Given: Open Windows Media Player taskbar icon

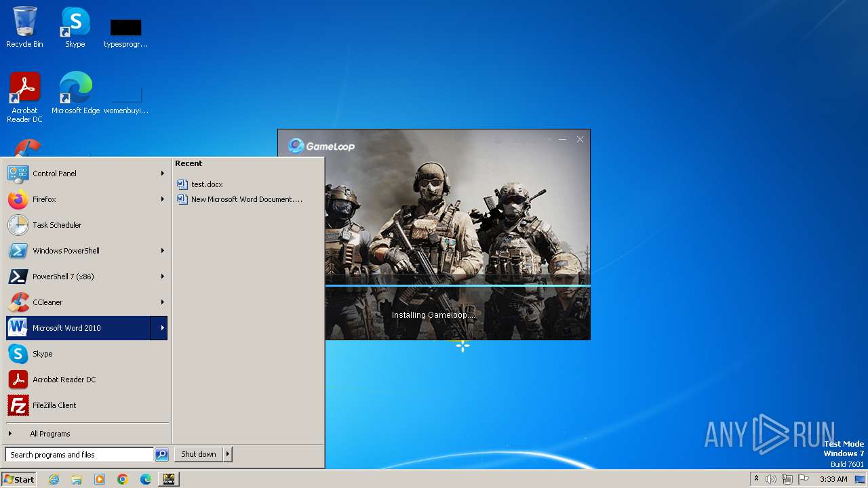Looking at the screenshot, I should [x=100, y=479].
